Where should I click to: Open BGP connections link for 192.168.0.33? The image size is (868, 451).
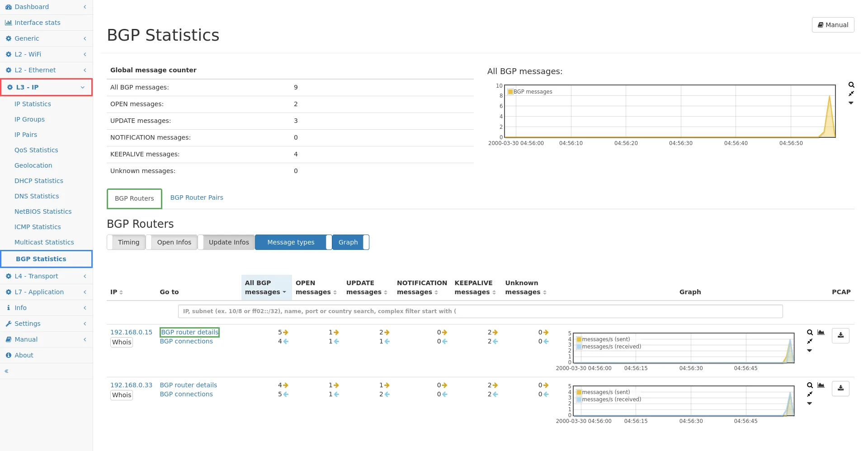click(x=186, y=394)
